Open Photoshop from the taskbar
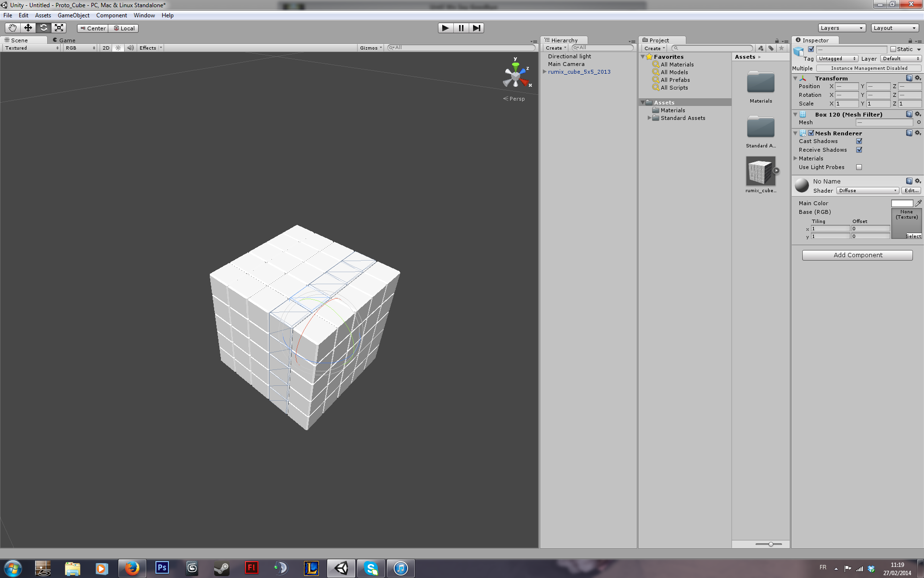The height and width of the screenshot is (578, 924). coord(162,568)
